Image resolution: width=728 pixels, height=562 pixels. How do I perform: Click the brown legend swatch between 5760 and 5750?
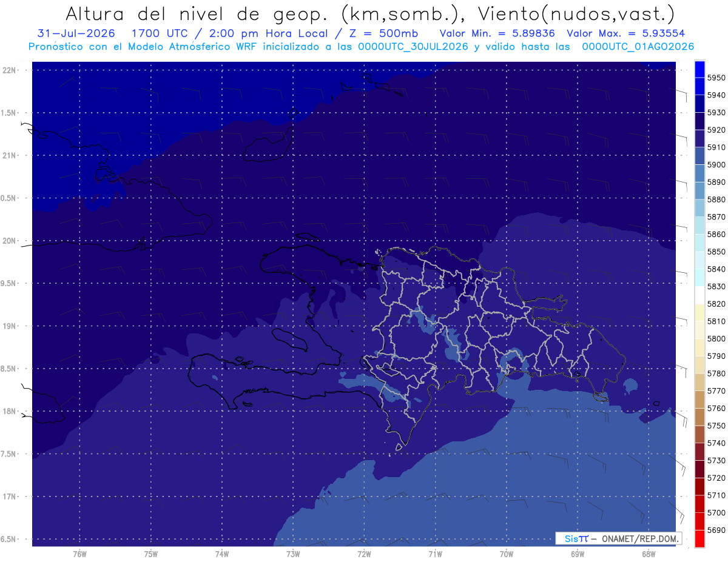pos(699,417)
